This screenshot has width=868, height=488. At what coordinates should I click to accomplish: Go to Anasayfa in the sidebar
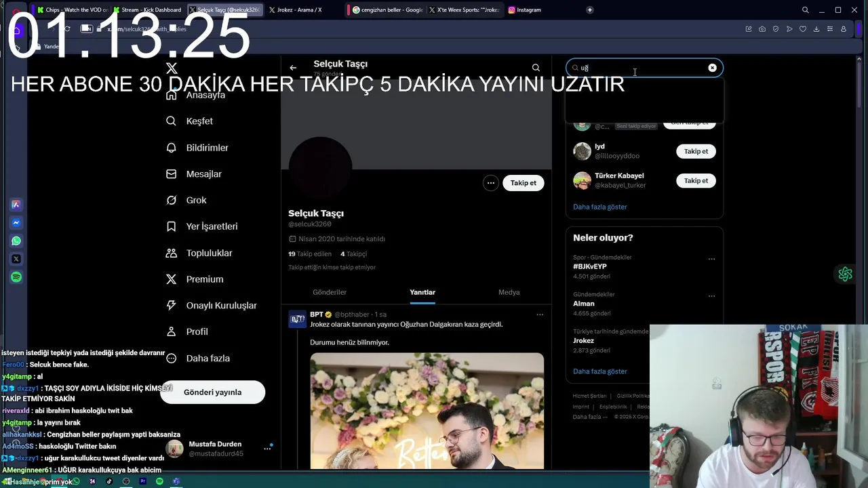pyautogui.click(x=197, y=95)
